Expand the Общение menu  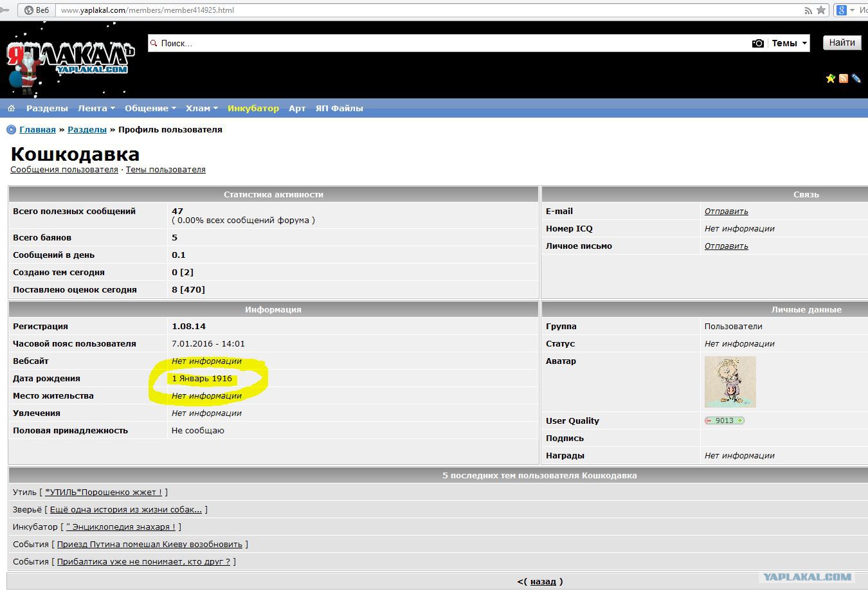click(150, 108)
